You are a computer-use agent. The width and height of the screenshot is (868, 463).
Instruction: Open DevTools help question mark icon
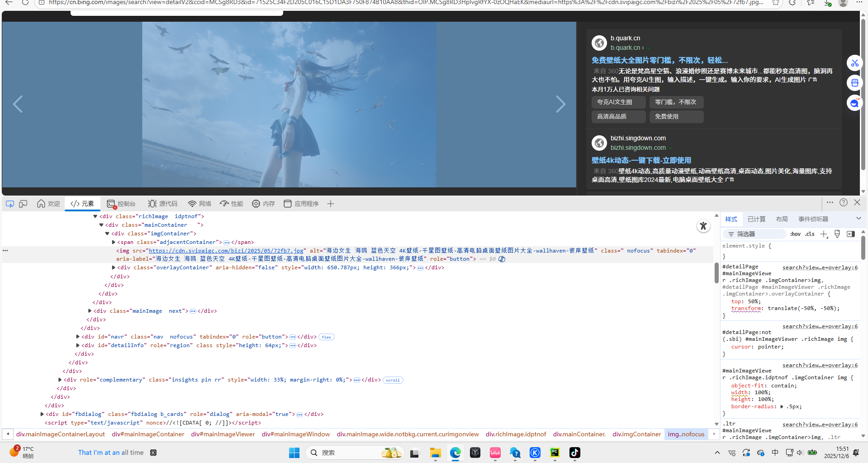coord(844,202)
